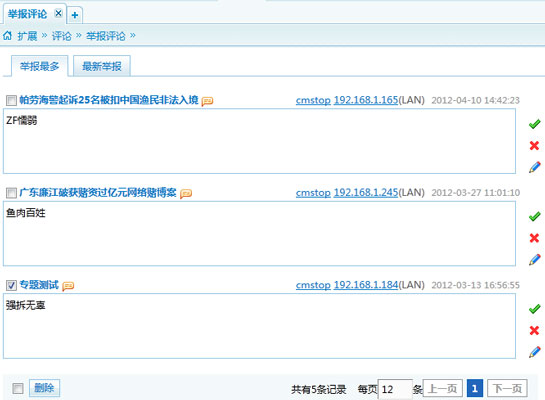545x400 pixels.
Task: Edit the ZF懦弱 comment with pencil icon
Action: pyautogui.click(x=535, y=167)
